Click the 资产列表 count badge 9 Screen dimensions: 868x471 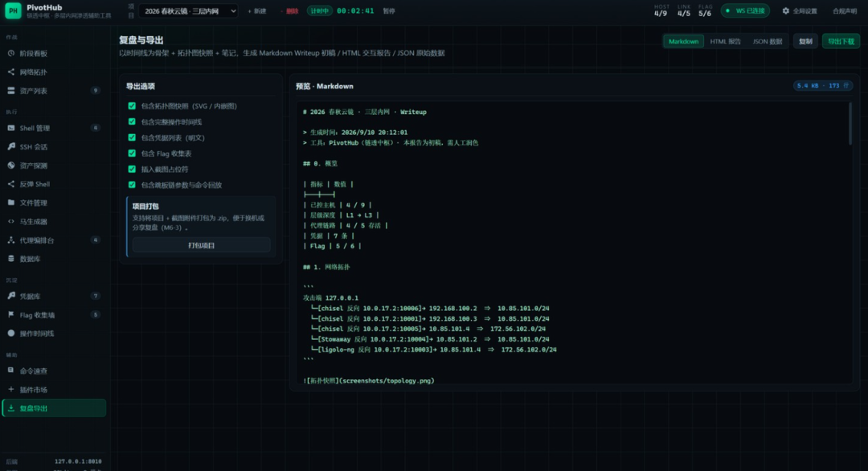pyautogui.click(x=96, y=91)
